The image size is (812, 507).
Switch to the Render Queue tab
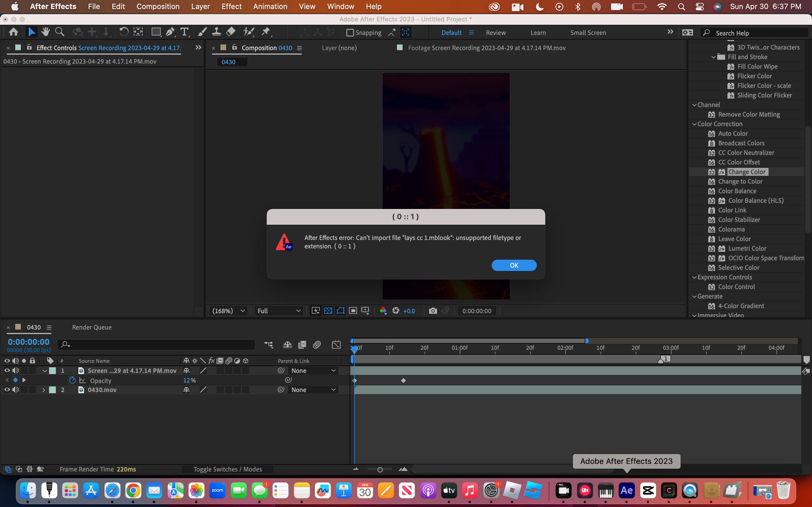coord(92,327)
